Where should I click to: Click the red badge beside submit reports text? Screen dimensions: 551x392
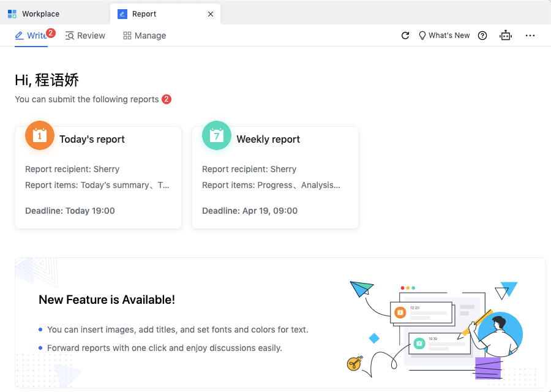pyautogui.click(x=167, y=99)
